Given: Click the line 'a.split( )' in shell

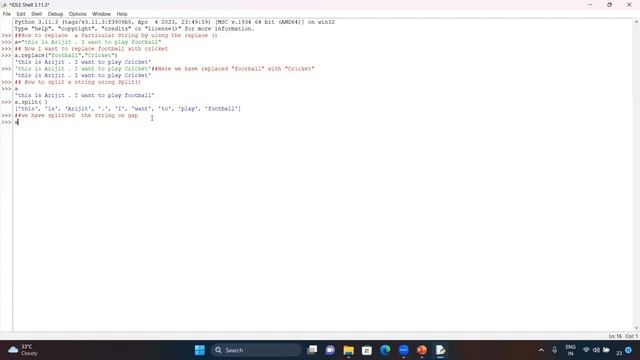Looking at the screenshot, I should [x=31, y=102].
